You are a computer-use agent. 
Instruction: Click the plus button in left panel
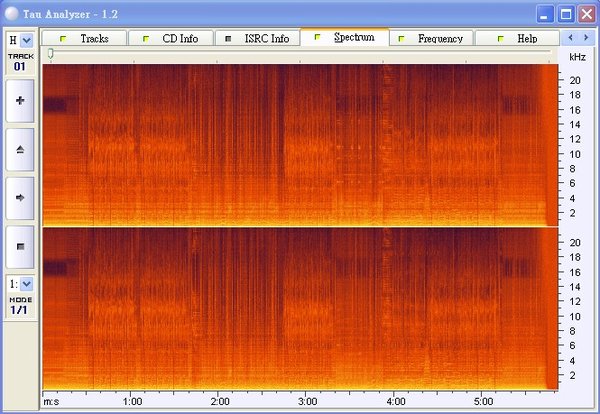pyautogui.click(x=20, y=101)
